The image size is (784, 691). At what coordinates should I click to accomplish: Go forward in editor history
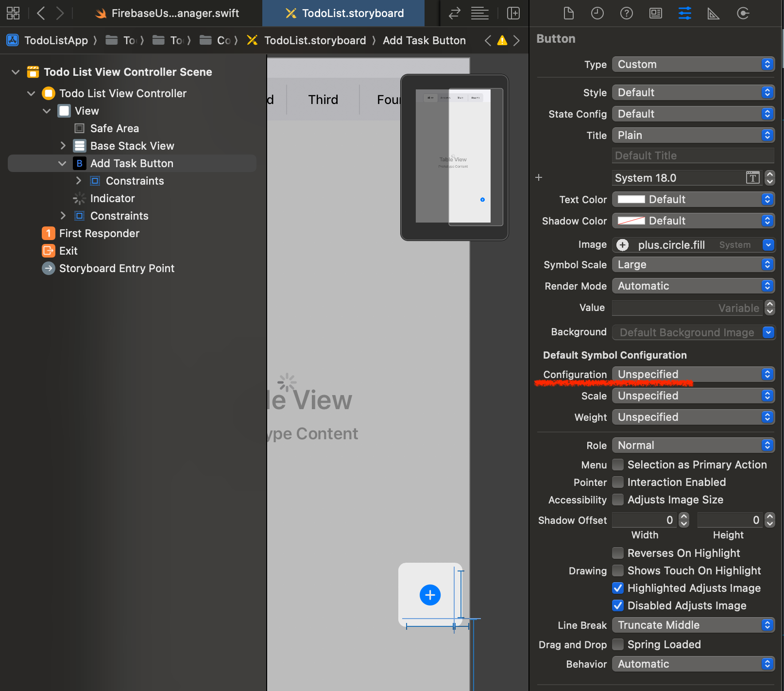(60, 13)
